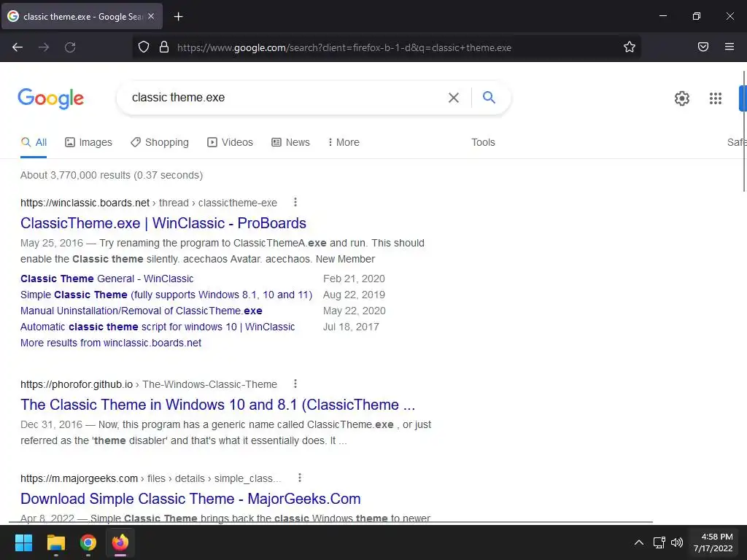Image resolution: width=747 pixels, height=560 pixels.
Task: Click More results from winclassic.boards.net
Action: [111, 343]
